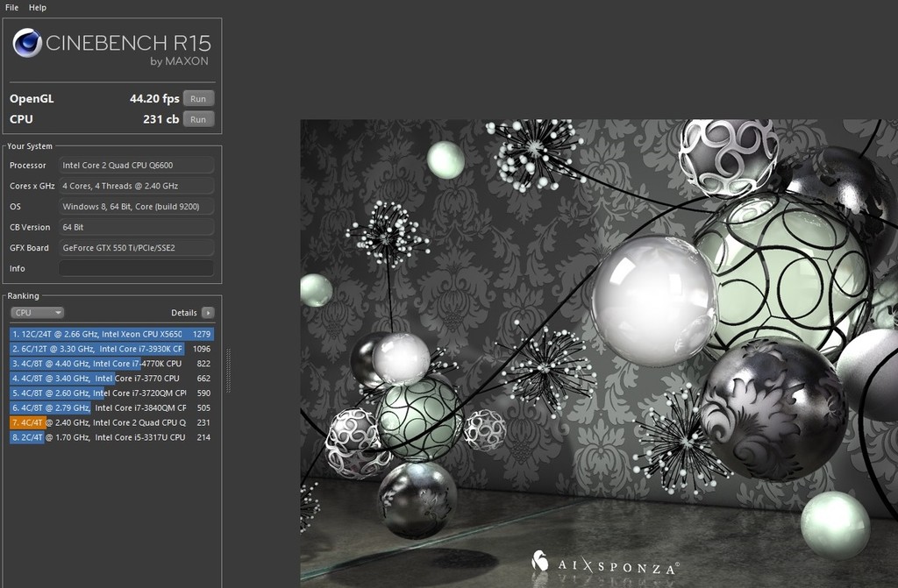Image resolution: width=898 pixels, height=588 pixels.
Task: Select the Processor field showing Core 2 Quad
Action: [x=136, y=166]
